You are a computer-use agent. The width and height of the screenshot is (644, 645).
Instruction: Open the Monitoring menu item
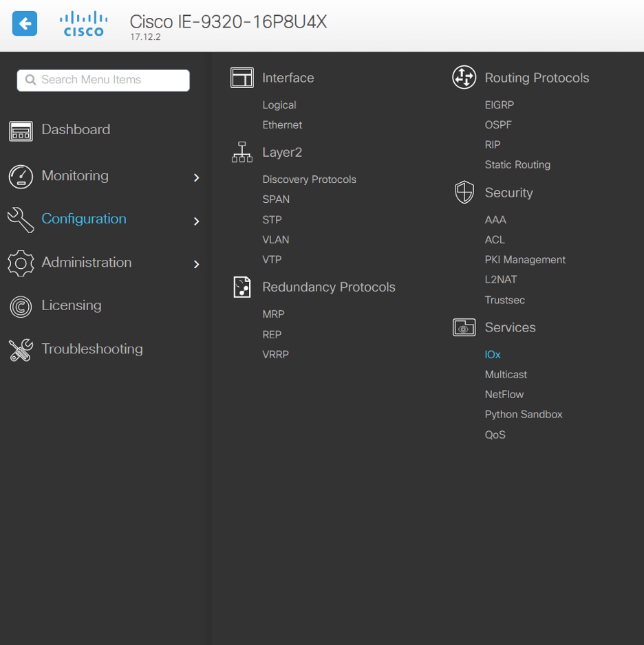tap(75, 176)
